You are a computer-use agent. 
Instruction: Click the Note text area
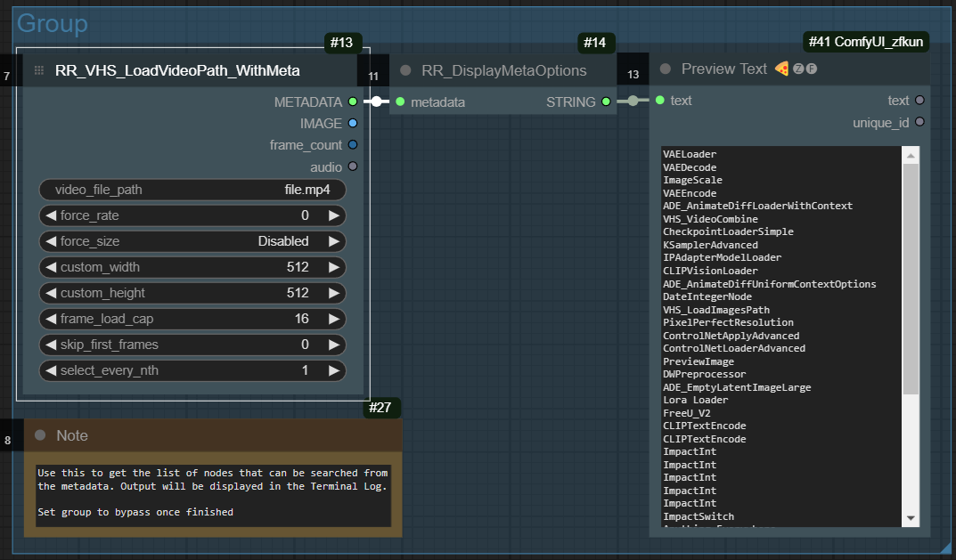click(213, 494)
